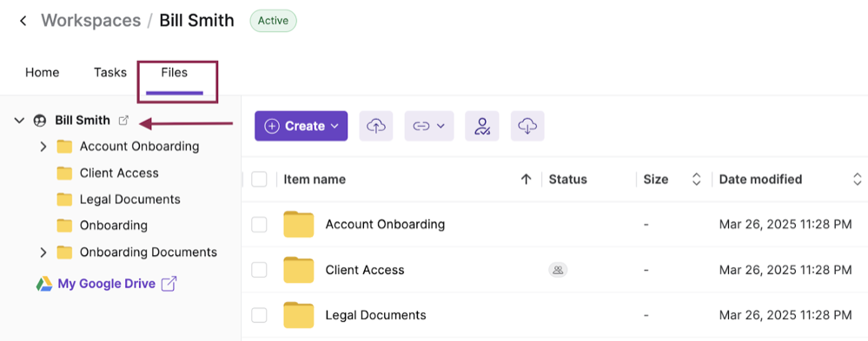The height and width of the screenshot is (341, 868).
Task: Select Account Onboarding in the sidebar tree
Action: 139,147
